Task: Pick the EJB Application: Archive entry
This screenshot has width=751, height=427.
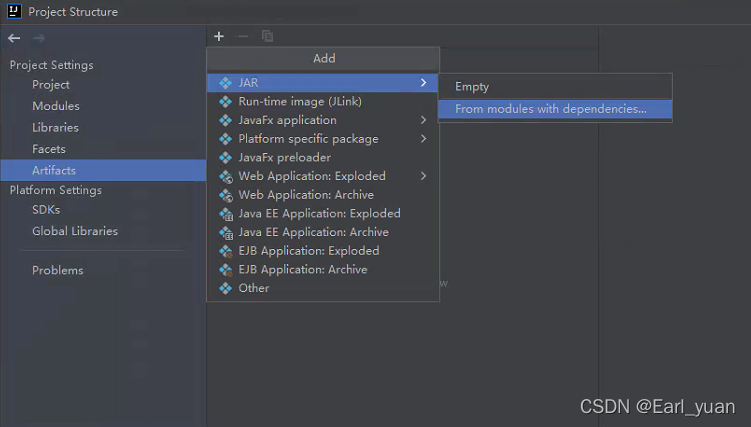Action: tap(302, 270)
